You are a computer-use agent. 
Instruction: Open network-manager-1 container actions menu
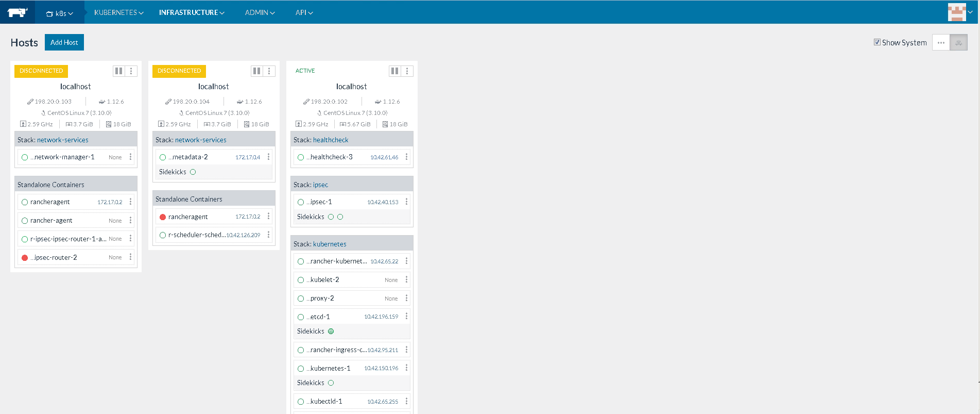coord(130,157)
